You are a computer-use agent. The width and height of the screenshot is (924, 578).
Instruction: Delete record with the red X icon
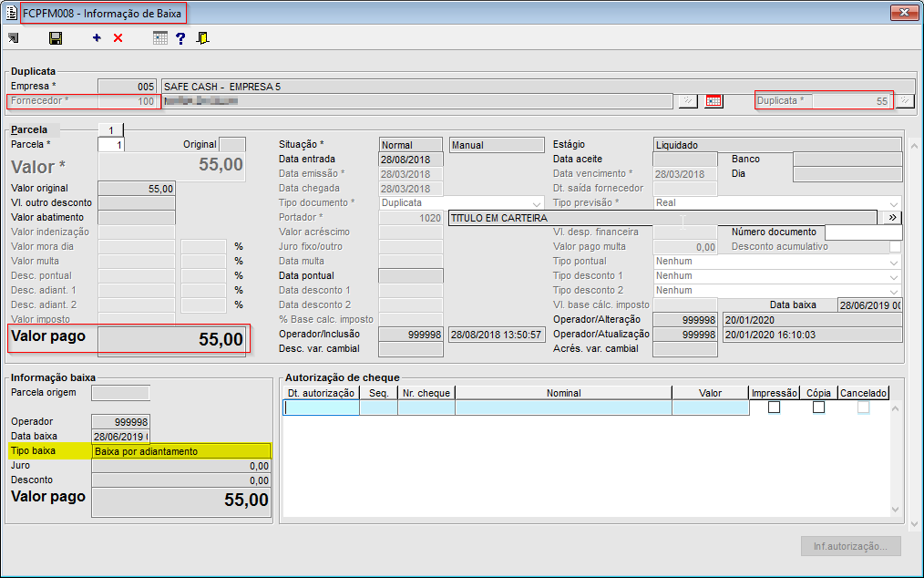[118, 37]
